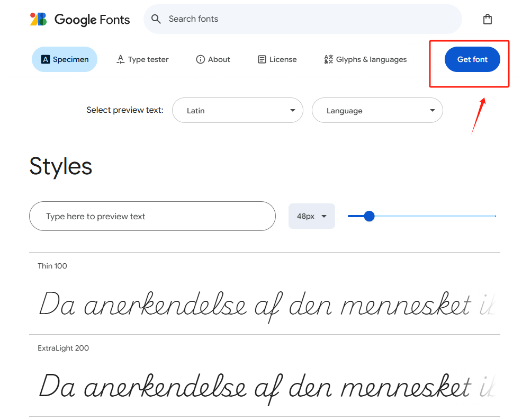Click the Type tester tab icon
This screenshot has height=420, width=522.
(121, 59)
